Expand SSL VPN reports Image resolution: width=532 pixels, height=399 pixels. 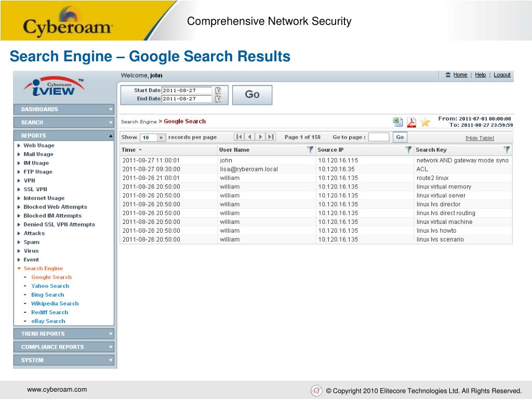[35, 189]
